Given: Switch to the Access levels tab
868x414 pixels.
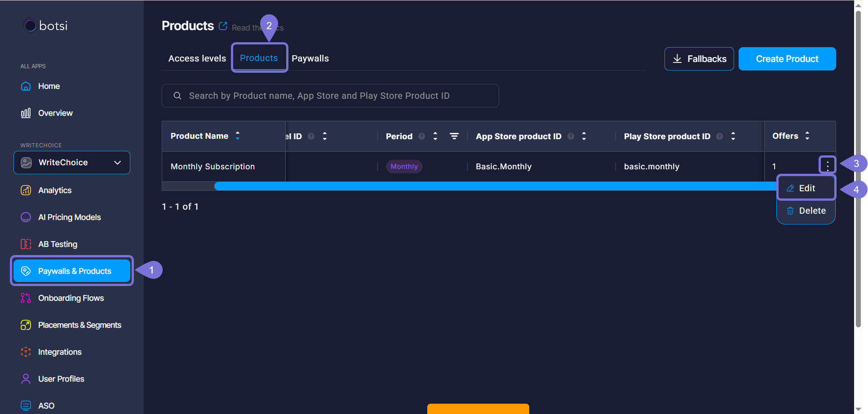Looking at the screenshot, I should point(197,58).
